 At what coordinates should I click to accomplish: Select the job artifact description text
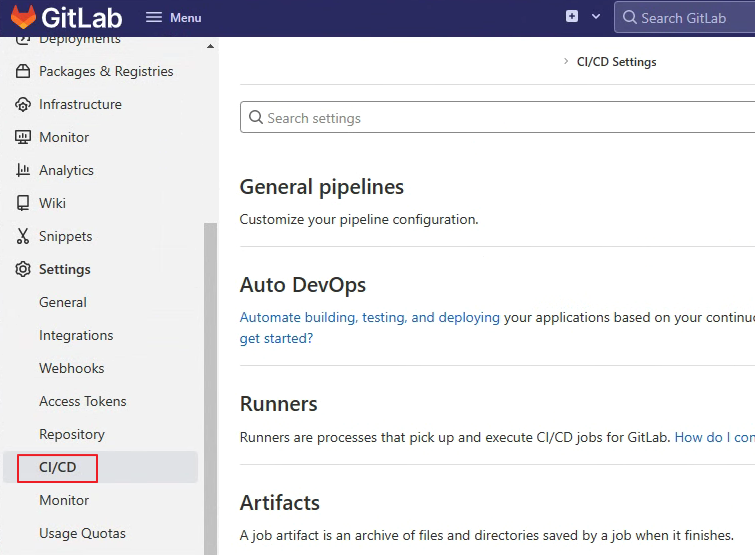point(487,536)
